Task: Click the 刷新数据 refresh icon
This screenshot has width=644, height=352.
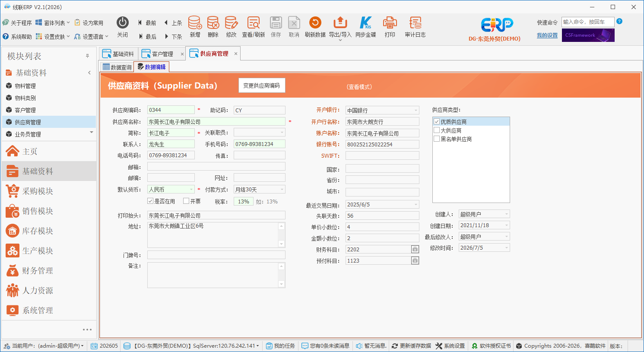Action: pyautogui.click(x=315, y=22)
